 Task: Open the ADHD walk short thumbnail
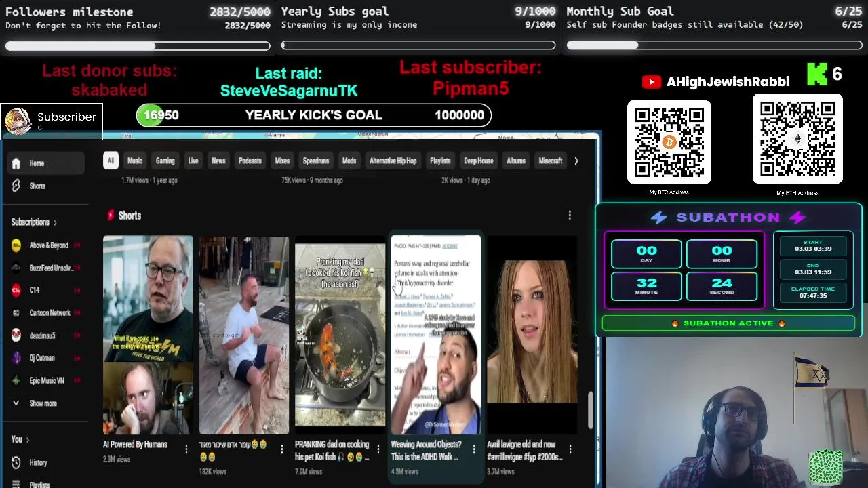coord(436,335)
